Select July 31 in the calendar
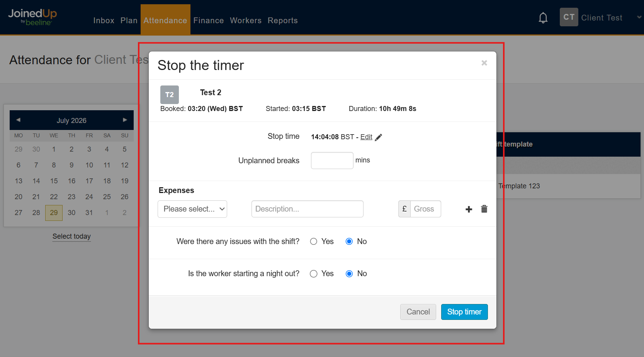This screenshot has width=644, height=357. [89, 213]
